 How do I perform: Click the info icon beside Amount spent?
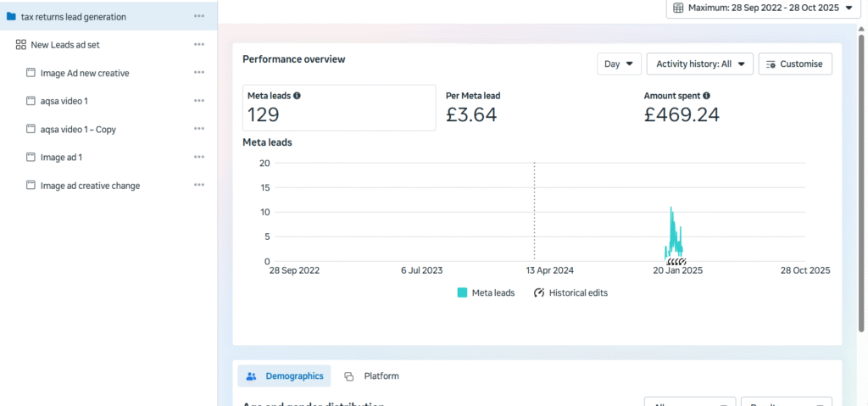click(706, 96)
